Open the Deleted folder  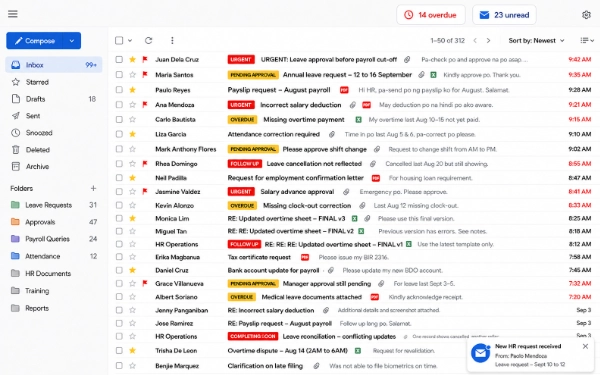(x=54, y=150)
